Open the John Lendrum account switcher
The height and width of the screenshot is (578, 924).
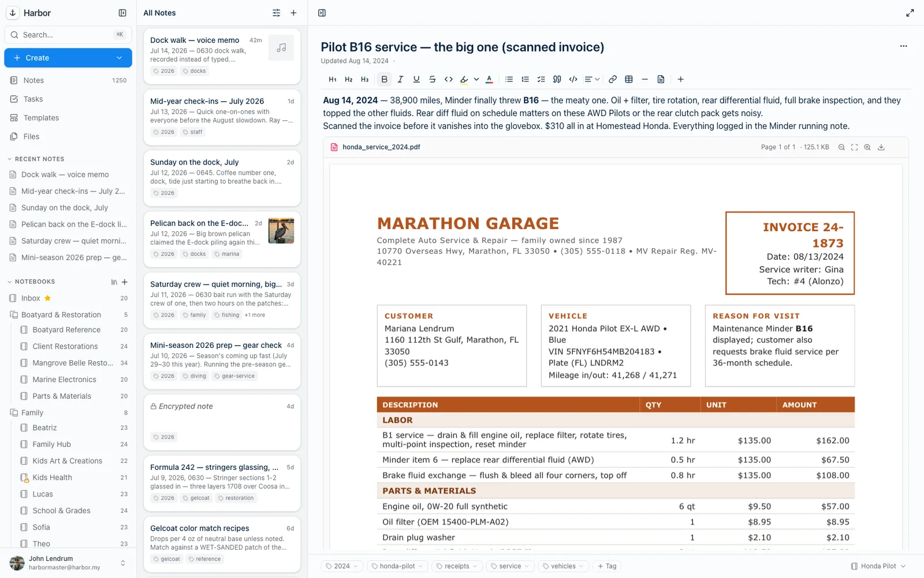point(68,563)
